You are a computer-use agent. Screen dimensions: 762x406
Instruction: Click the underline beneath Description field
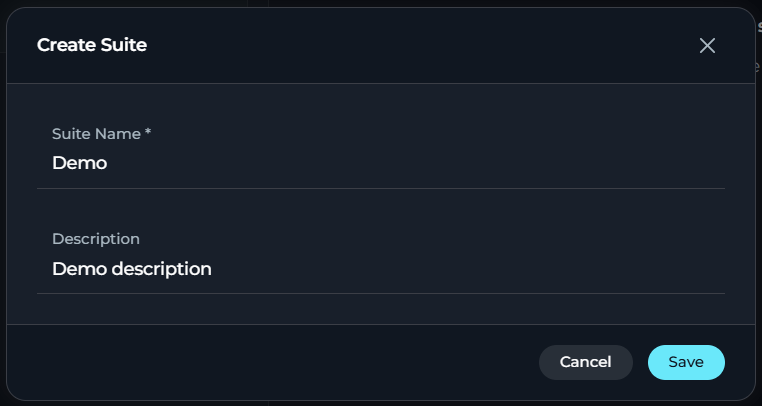coord(381,293)
